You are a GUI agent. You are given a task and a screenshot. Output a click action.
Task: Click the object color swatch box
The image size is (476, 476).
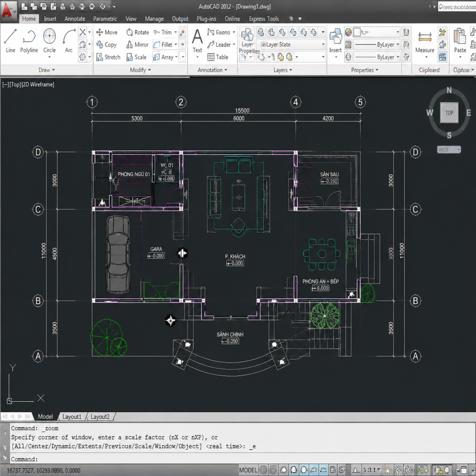357,32
